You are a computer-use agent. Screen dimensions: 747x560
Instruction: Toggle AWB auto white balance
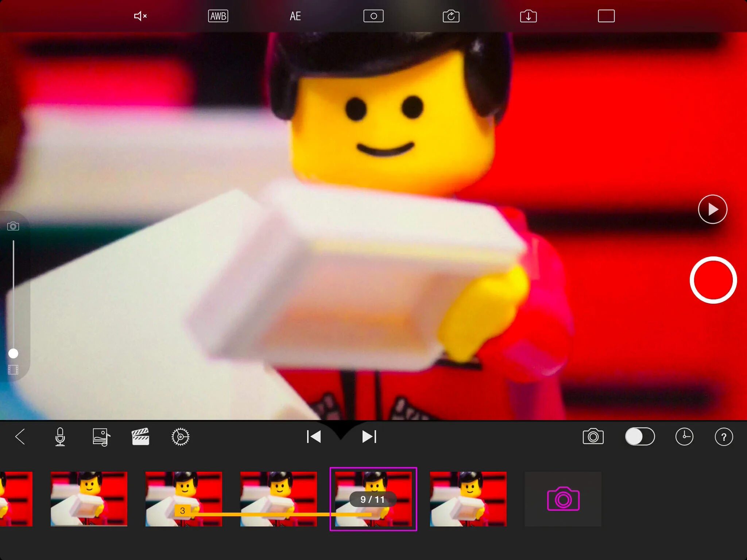218,16
